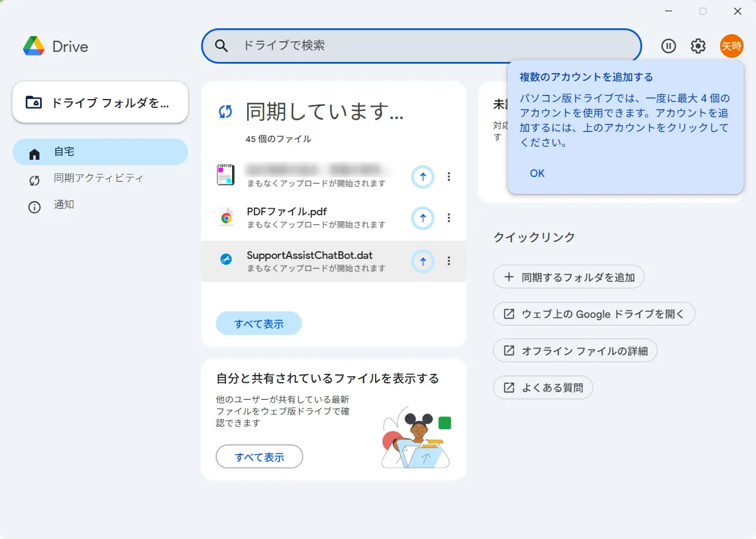Click すべて表示 under the sync list

[x=259, y=324]
